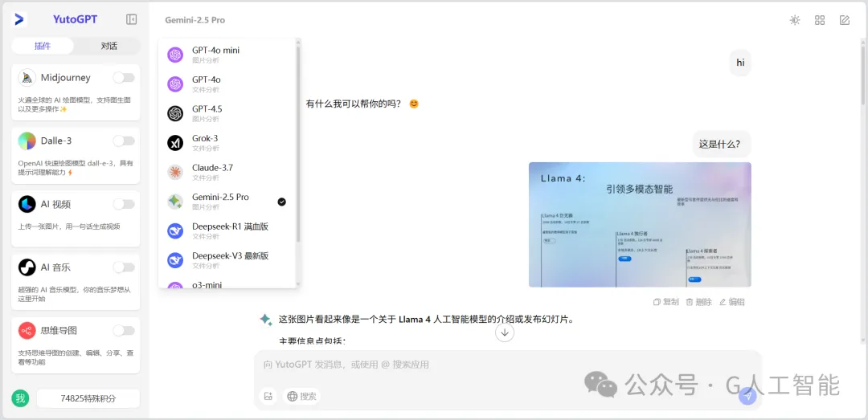
Task: Enable the Dalle-3 plugin switch
Action: click(x=124, y=141)
